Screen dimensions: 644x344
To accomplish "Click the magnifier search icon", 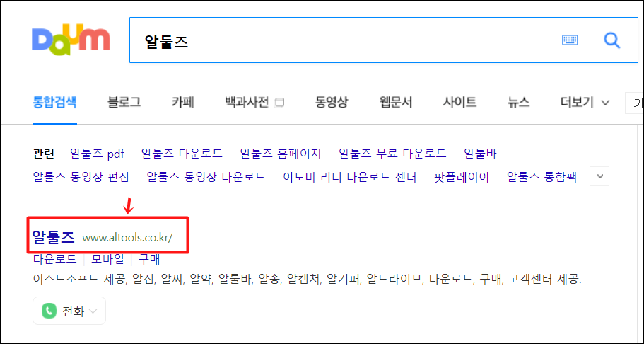I will (612, 40).
